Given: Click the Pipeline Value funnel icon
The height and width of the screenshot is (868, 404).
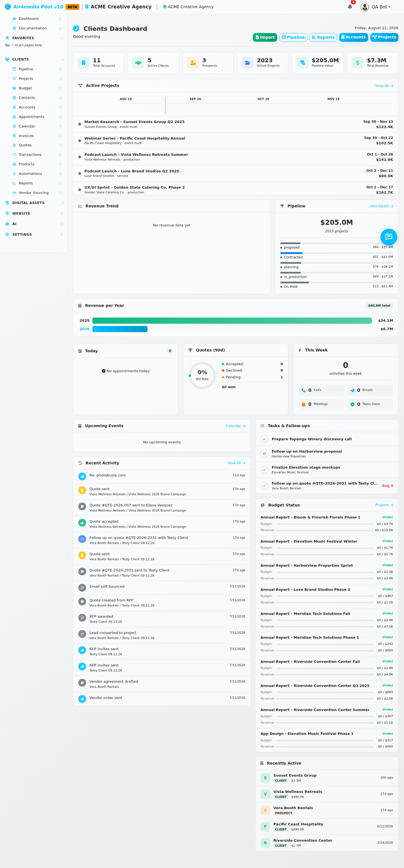Looking at the screenshot, I should click(302, 63).
